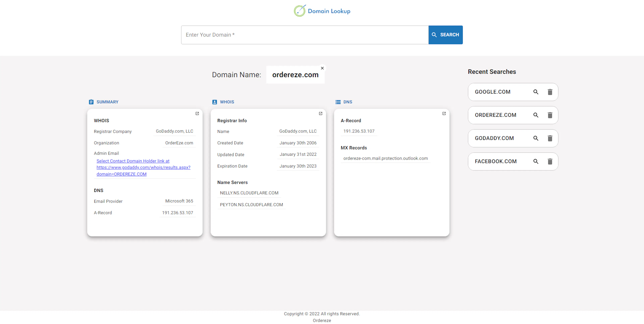This screenshot has width=644, height=324.
Task: Delete ORDEREZE.COM recent search entry
Action: coord(550,115)
